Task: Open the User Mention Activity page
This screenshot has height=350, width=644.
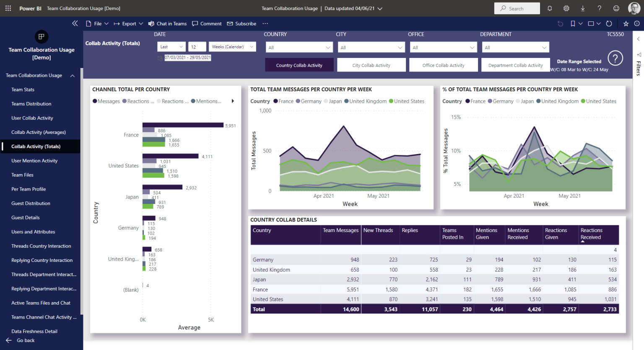Action: (x=34, y=161)
